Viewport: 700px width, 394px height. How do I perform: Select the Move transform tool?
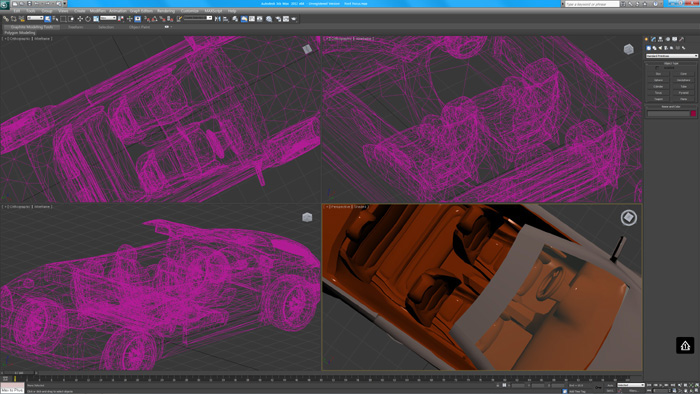pyautogui.click(x=80, y=19)
